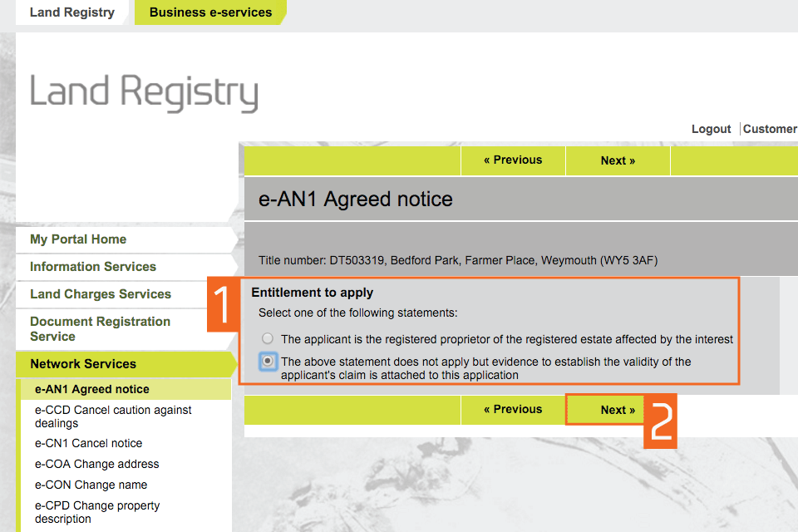Open the Customer link at top right
The width and height of the screenshot is (798, 532).
pos(770,129)
